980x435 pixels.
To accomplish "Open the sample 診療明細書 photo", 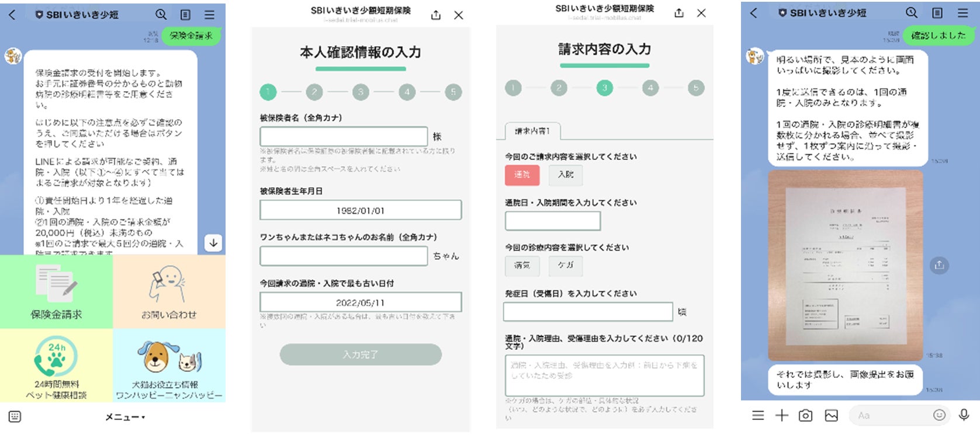I will tap(846, 266).
